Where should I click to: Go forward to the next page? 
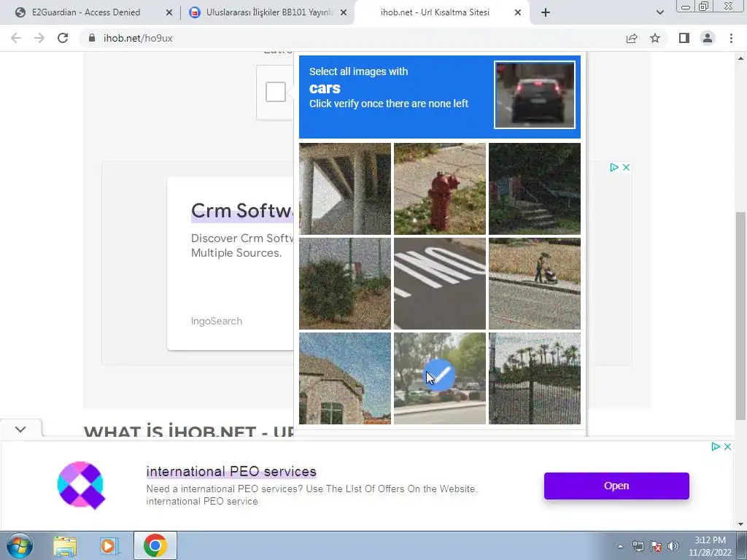[39, 38]
